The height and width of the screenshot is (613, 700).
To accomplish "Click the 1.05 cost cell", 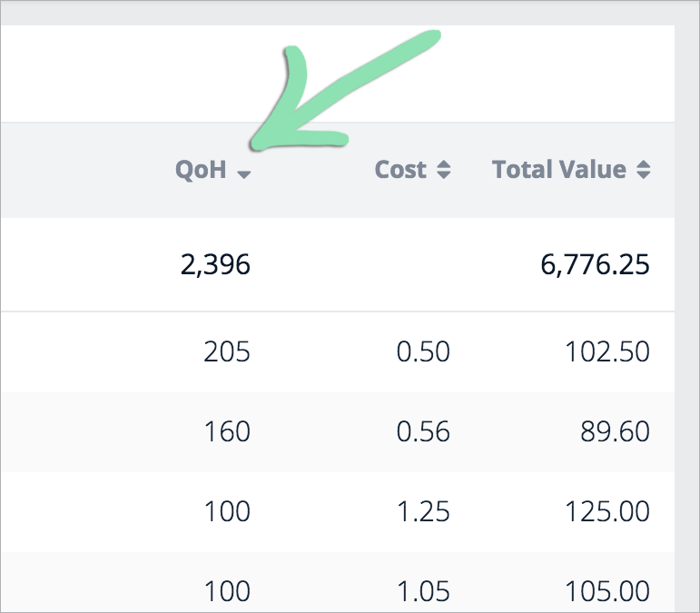I will tap(423, 591).
